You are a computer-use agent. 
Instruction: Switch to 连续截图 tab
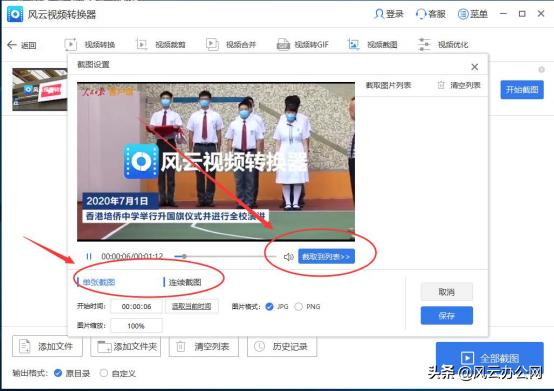point(184,282)
